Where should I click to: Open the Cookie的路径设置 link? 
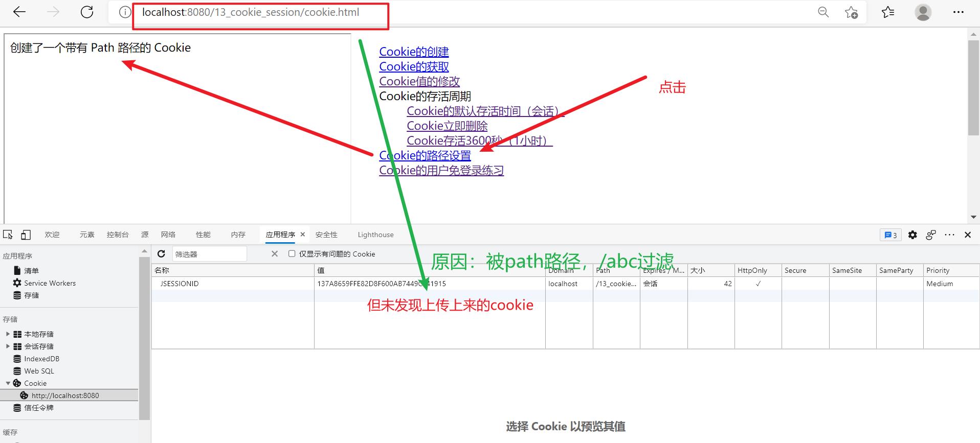[425, 155]
